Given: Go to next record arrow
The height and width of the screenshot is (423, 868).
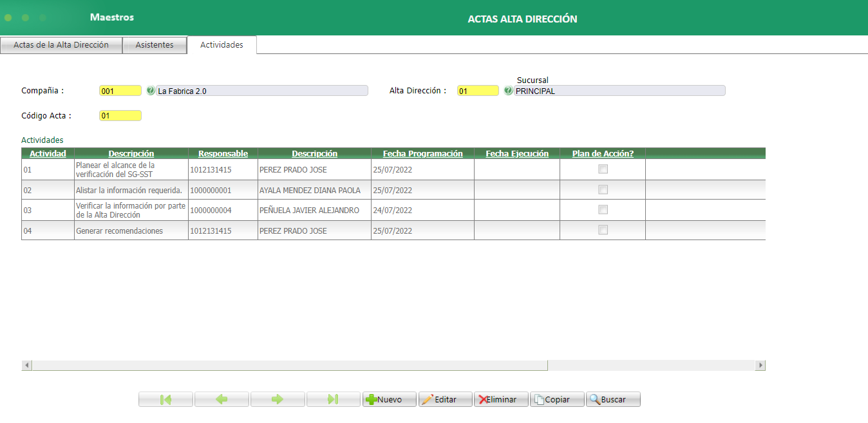Looking at the screenshot, I should [278, 399].
